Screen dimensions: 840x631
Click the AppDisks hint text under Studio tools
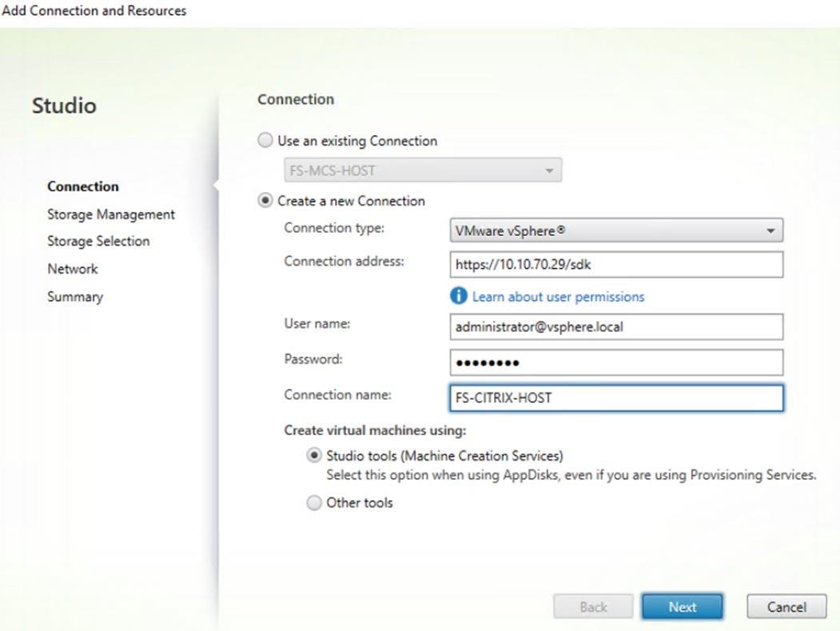[x=571, y=474]
